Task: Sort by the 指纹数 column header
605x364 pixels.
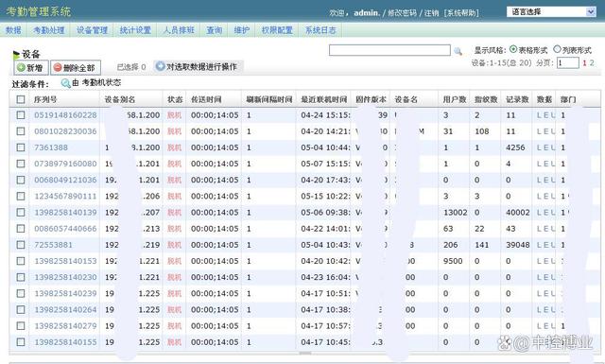Action: pyautogui.click(x=486, y=99)
